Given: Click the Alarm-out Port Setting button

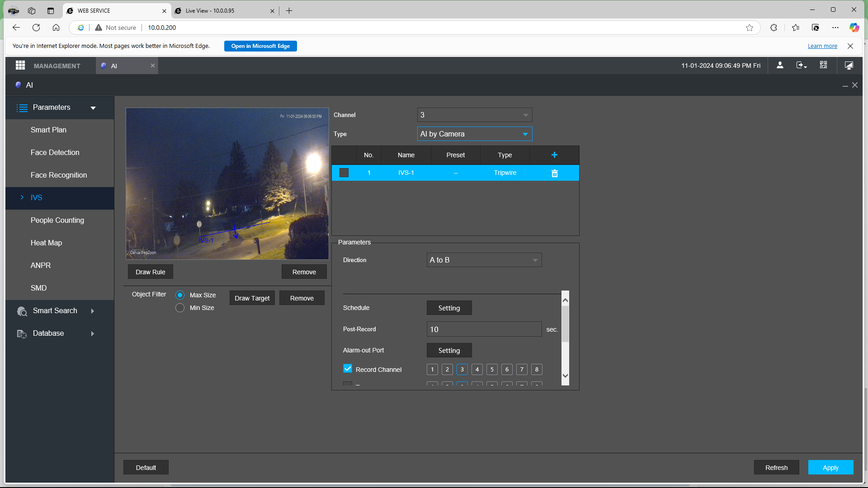Looking at the screenshot, I should pos(449,351).
